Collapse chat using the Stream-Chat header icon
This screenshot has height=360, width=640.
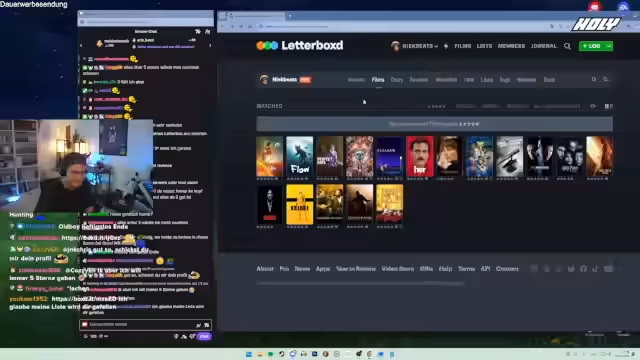pyautogui.click(x=198, y=31)
